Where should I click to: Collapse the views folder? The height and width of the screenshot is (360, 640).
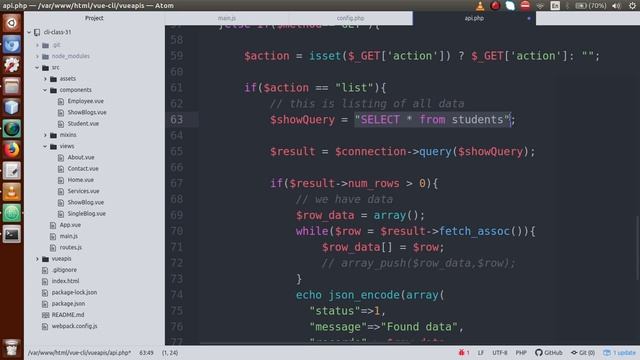[x=45, y=146]
